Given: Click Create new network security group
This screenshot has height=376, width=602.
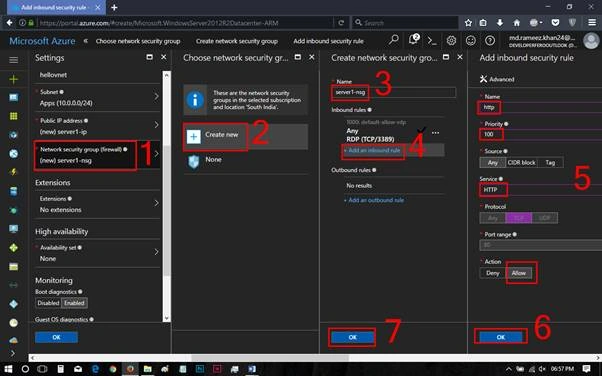Looking at the screenshot, I should [246, 136].
